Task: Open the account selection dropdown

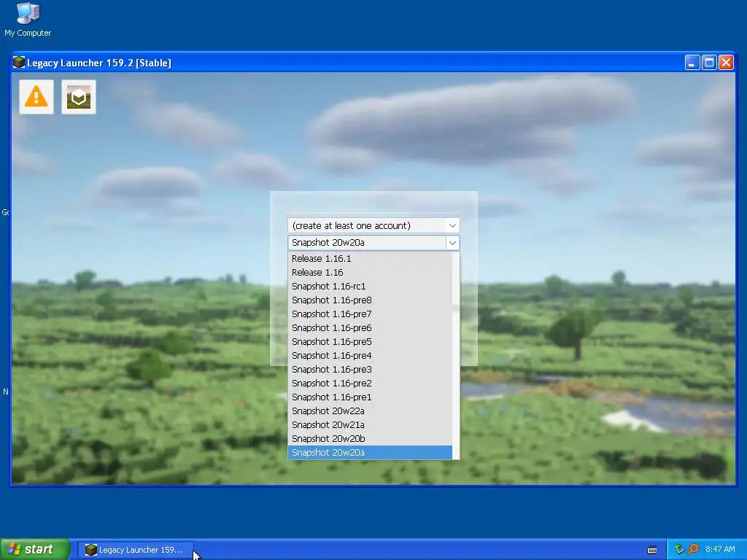Action: (x=373, y=226)
